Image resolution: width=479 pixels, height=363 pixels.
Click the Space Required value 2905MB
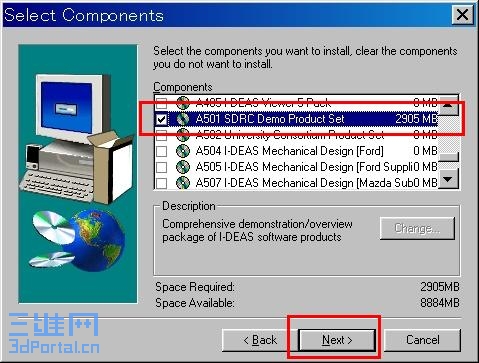pos(440,287)
